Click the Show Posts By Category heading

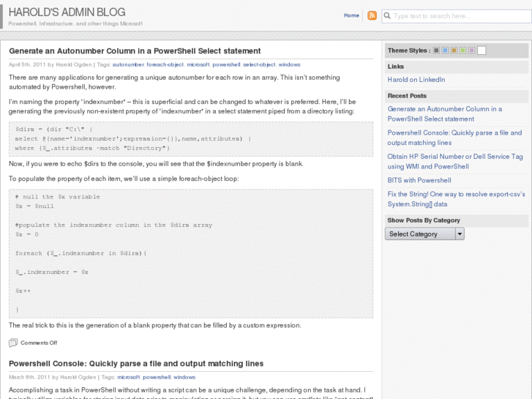(424, 220)
